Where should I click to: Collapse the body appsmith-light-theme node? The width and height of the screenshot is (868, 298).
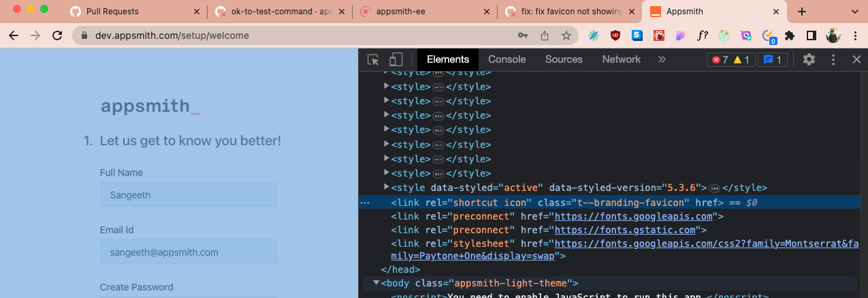click(x=376, y=282)
